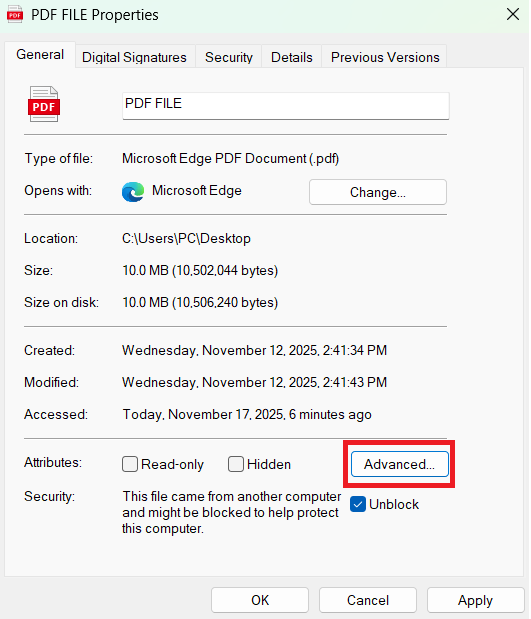
Task: Enable the Read-only attribute checkbox
Action: coord(130,464)
